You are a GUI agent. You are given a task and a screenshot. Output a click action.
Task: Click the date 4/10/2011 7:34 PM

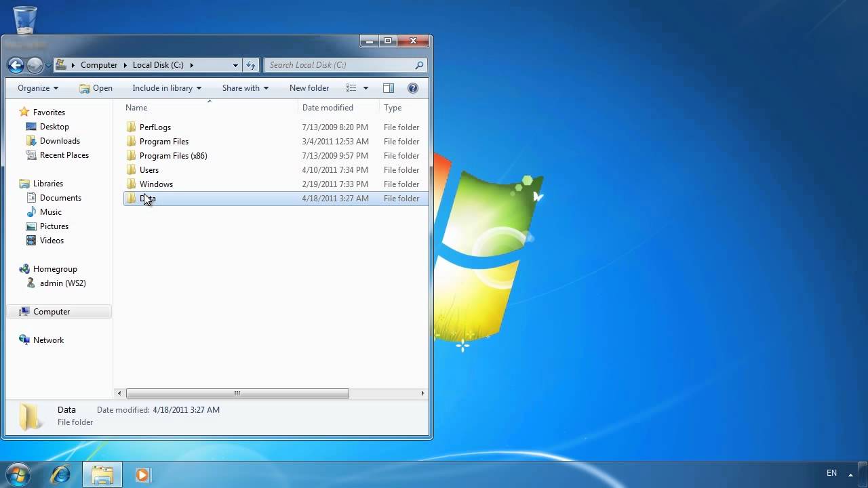pos(335,170)
